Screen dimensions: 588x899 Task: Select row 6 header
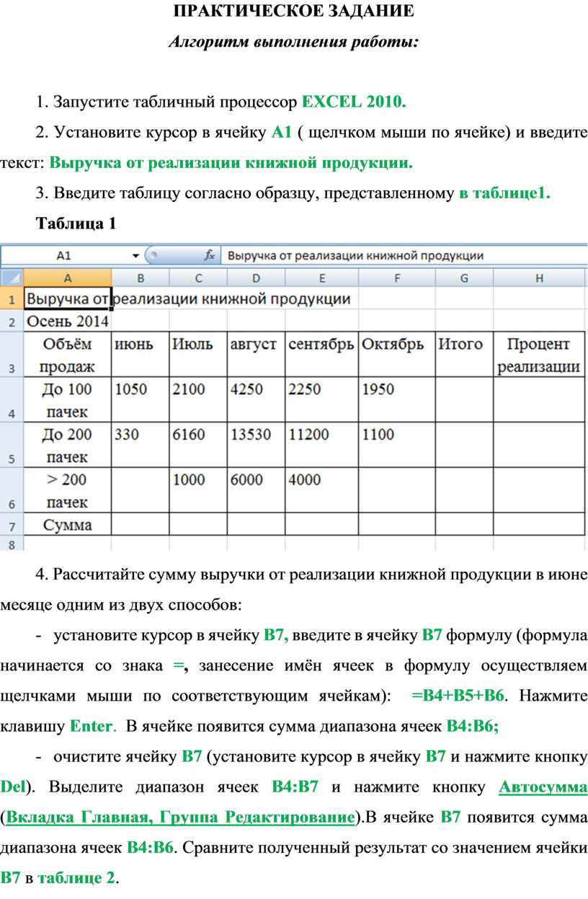[12, 490]
